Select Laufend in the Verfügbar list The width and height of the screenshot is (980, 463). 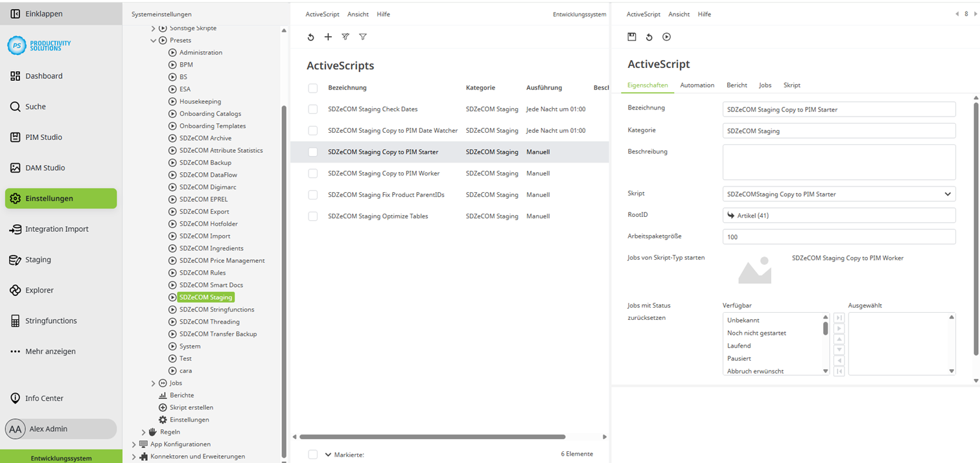click(x=738, y=345)
